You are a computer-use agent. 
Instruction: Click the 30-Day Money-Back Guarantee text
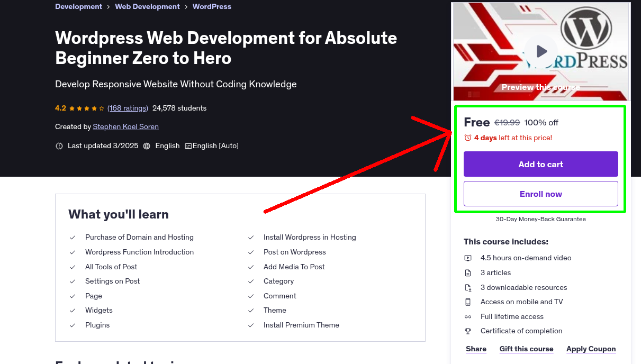click(x=541, y=219)
